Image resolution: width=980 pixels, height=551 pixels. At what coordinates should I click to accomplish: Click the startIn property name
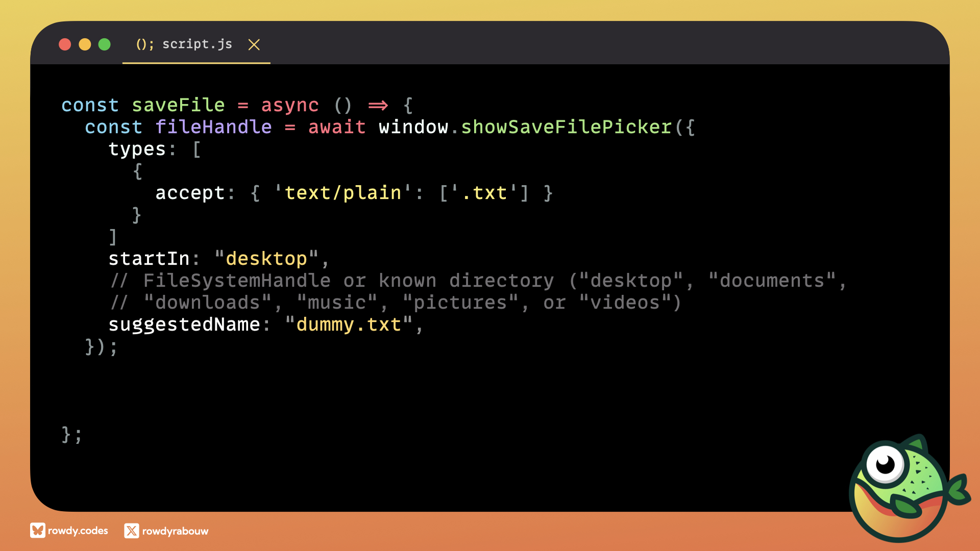coord(149,259)
